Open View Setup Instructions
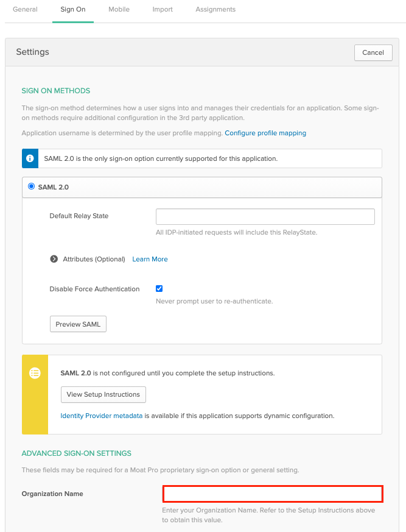 [x=103, y=394]
